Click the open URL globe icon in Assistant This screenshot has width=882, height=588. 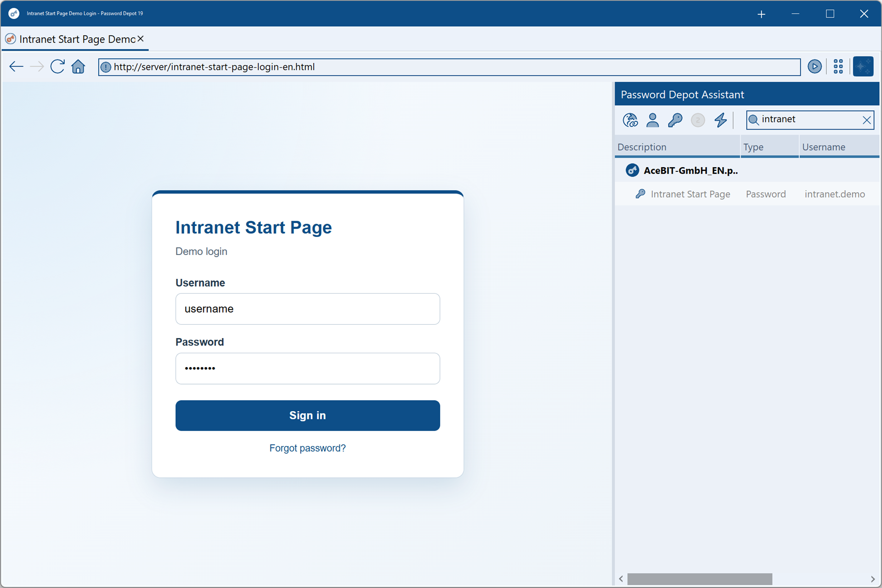point(630,120)
